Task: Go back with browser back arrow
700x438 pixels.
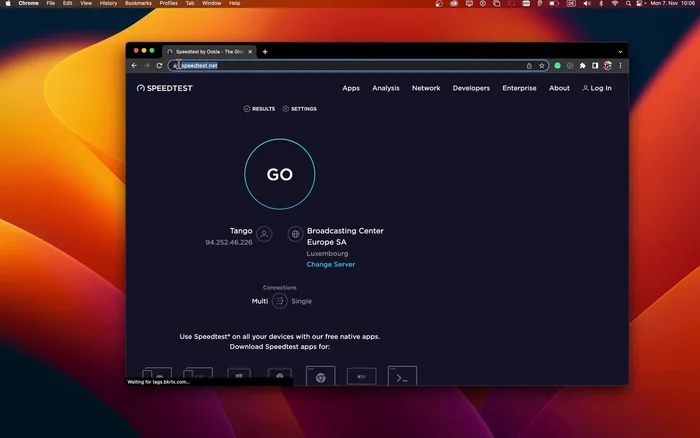Action: point(134,66)
